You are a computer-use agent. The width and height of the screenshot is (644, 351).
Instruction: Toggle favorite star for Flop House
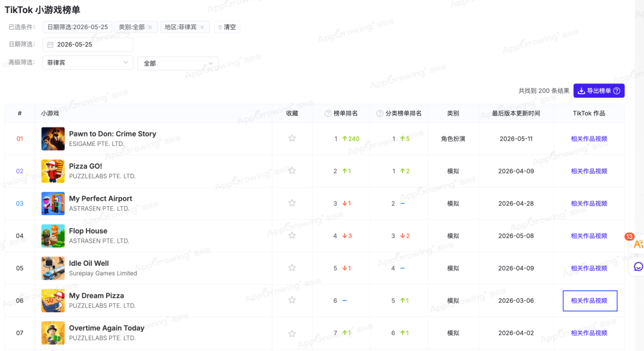pos(292,235)
